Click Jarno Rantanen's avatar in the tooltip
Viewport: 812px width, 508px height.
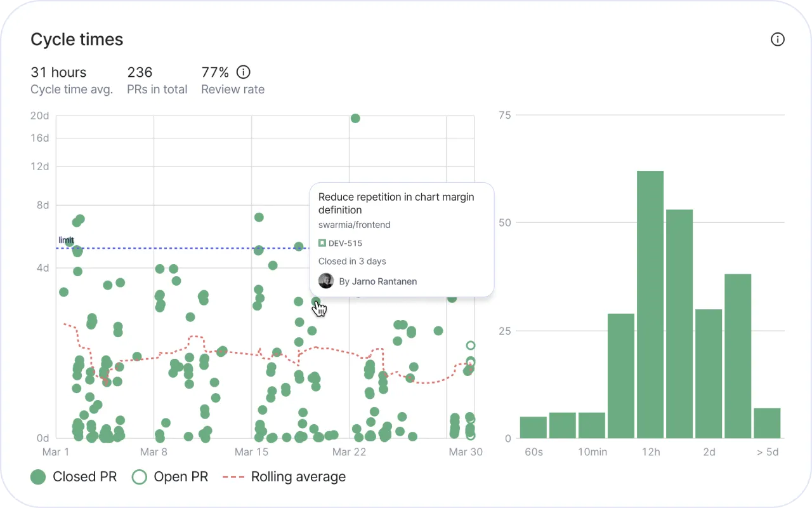[326, 281]
